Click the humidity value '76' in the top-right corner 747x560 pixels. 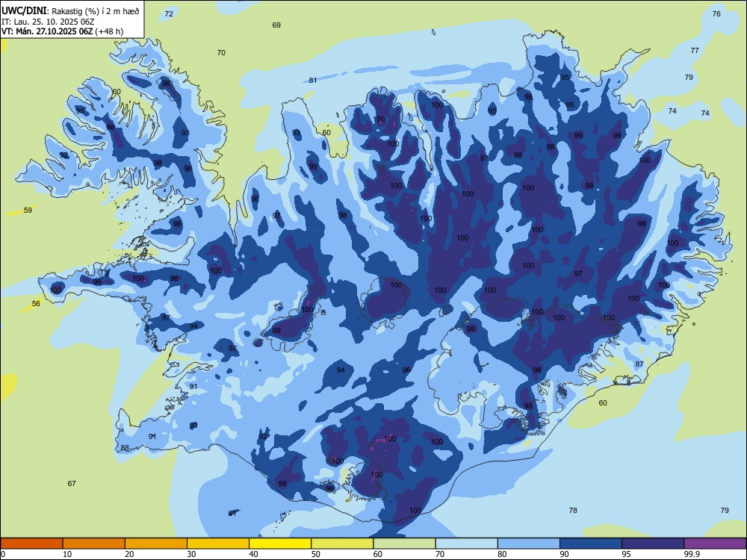716,13
